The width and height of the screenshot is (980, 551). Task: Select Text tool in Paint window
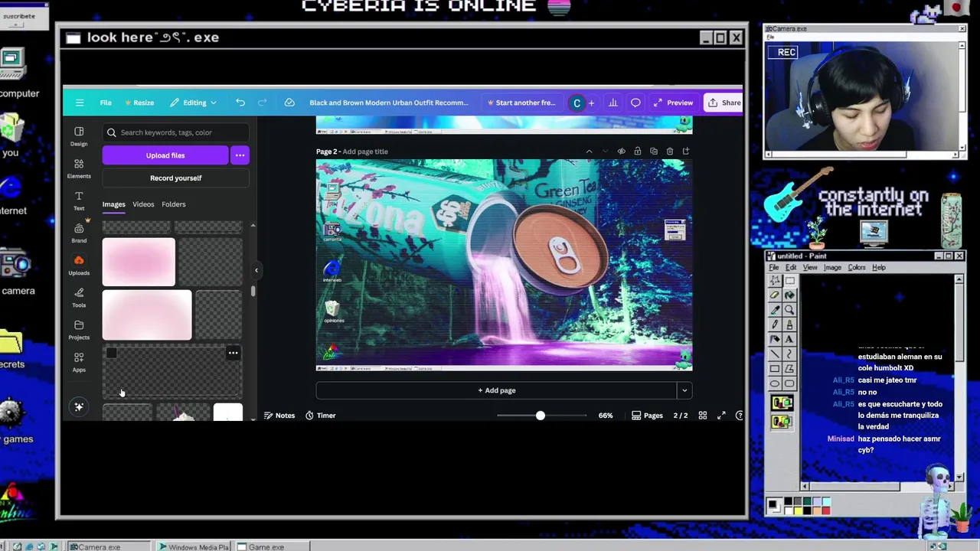coord(789,339)
